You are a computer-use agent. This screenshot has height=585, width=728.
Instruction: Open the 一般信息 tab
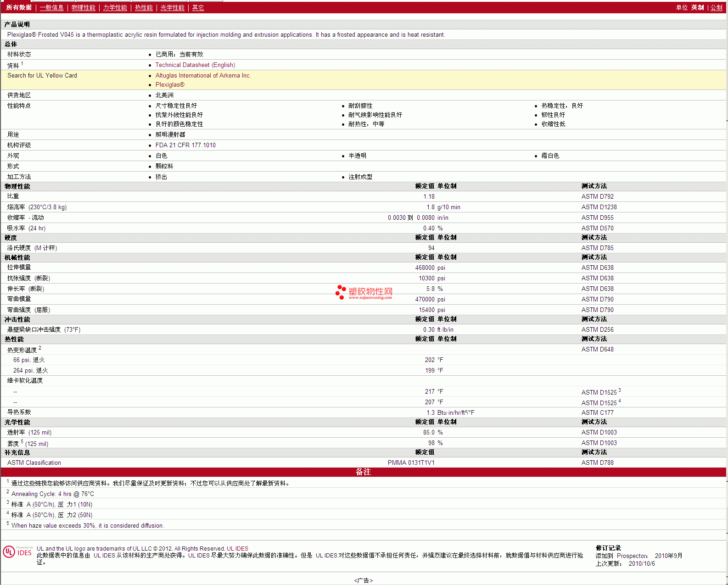[51, 8]
